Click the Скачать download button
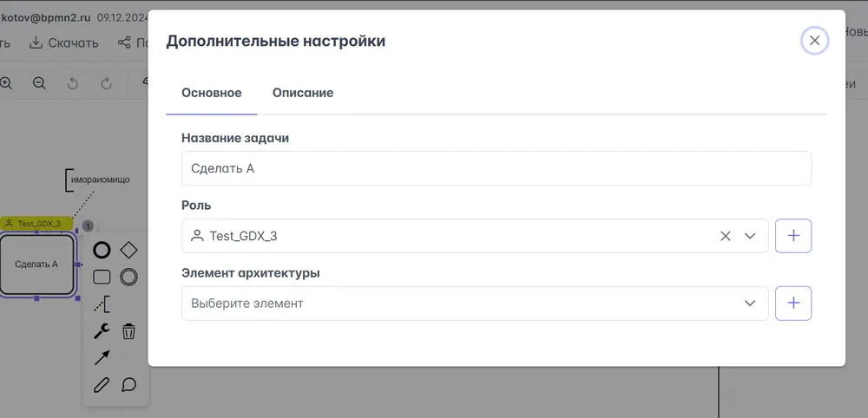 pyautogui.click(x=63, y=42)
